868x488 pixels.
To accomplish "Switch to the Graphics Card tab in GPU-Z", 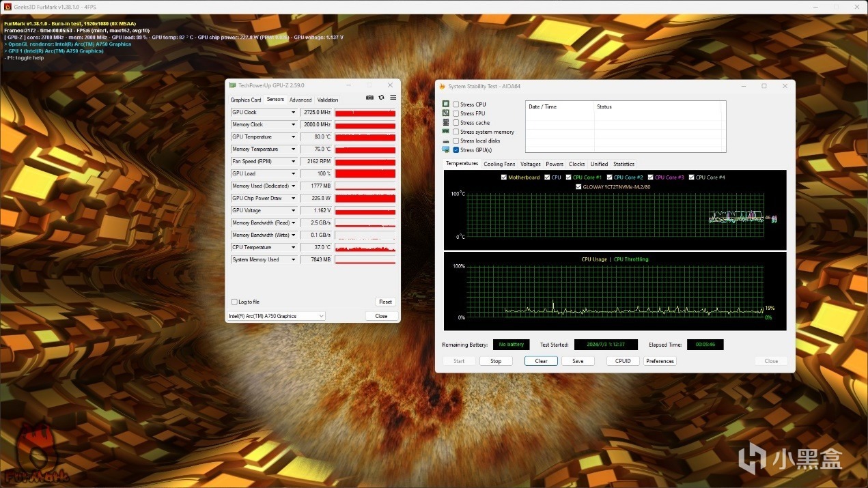I will [x=246, y=100].
